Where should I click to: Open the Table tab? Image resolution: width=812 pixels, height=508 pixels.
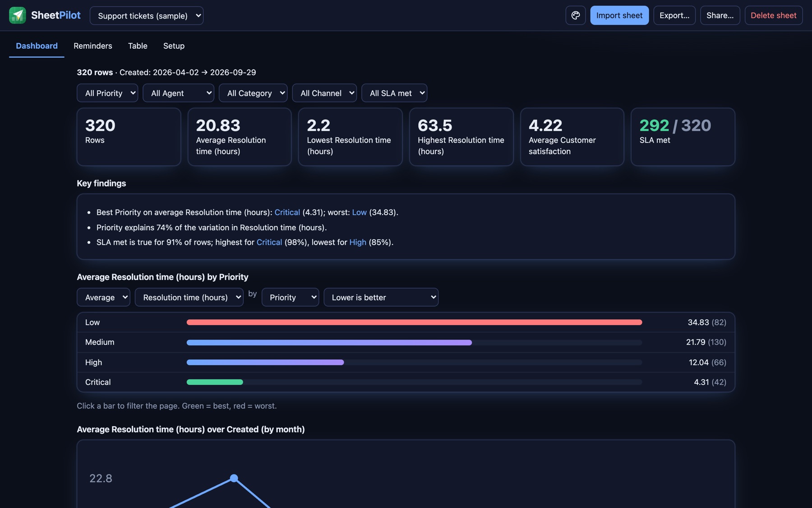pyautogui.click(x=138, y=46)
